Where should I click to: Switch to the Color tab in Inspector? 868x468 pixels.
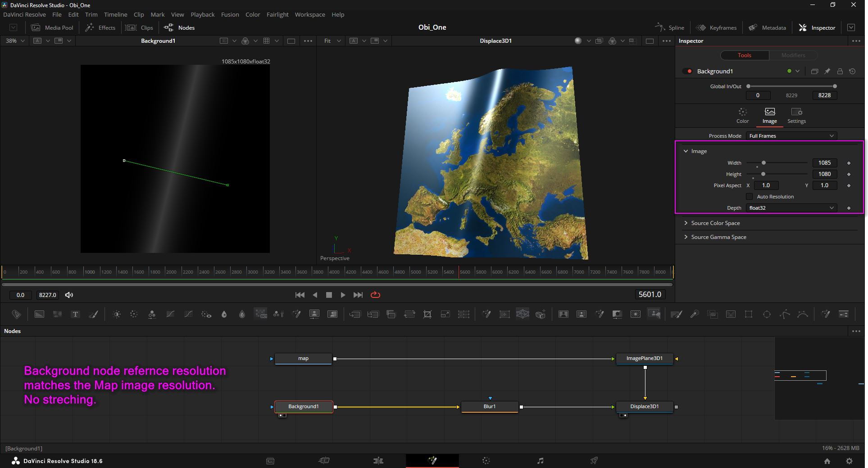(742, 115)
